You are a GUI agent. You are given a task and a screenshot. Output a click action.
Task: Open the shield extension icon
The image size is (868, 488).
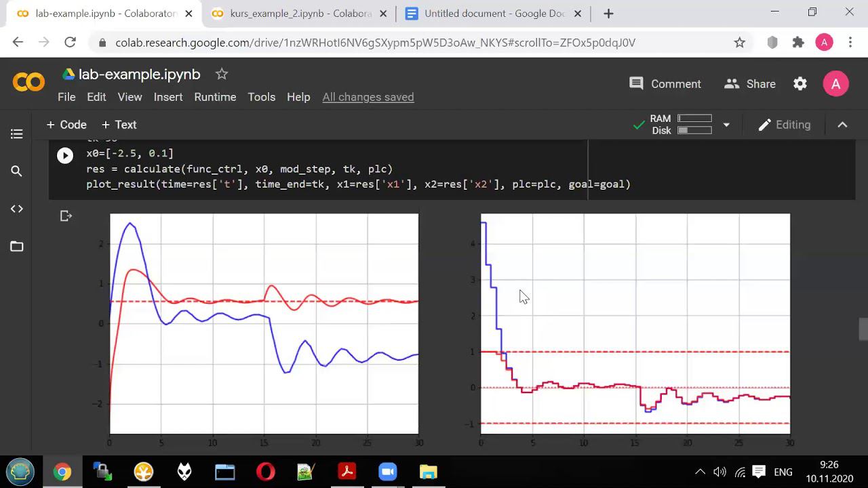tap(772, 42)
